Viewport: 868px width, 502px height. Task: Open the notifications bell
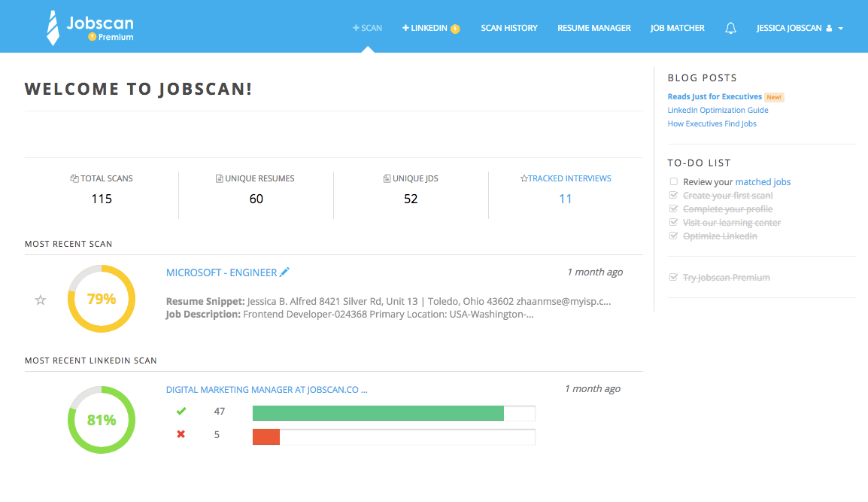[730, 28]
